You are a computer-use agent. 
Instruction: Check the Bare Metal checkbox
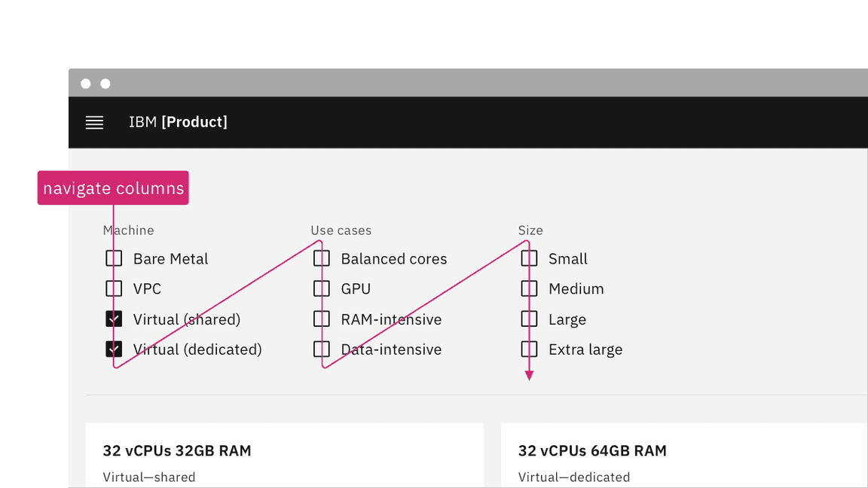[113, 258]
